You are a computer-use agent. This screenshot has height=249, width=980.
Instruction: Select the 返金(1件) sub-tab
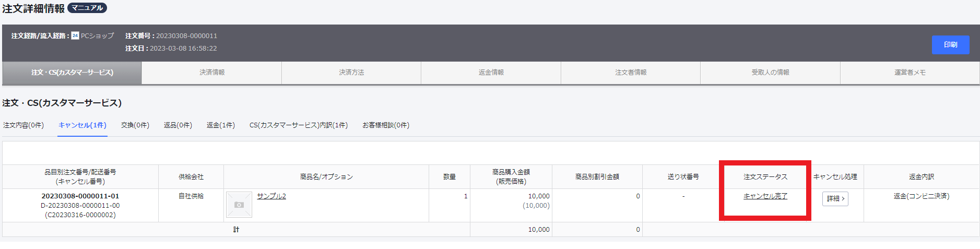tap(221, 125)
